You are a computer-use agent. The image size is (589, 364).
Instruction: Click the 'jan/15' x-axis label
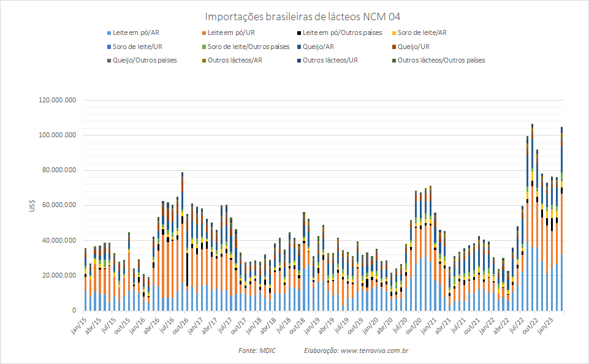point(79,325)
